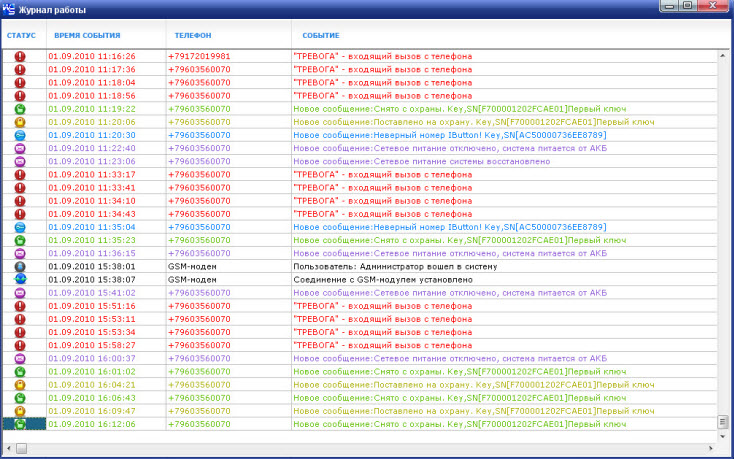Click green disarmed icon for 11:19:22 event
This screenshot has width=734, height=459.
pos(20,109)
